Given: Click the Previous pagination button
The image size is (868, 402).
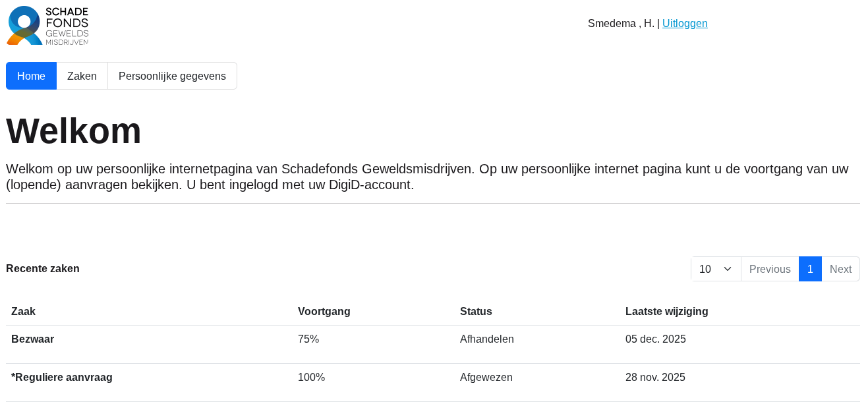Looking at the screenshot, I should pyautogui.click(x=770, y=269).
